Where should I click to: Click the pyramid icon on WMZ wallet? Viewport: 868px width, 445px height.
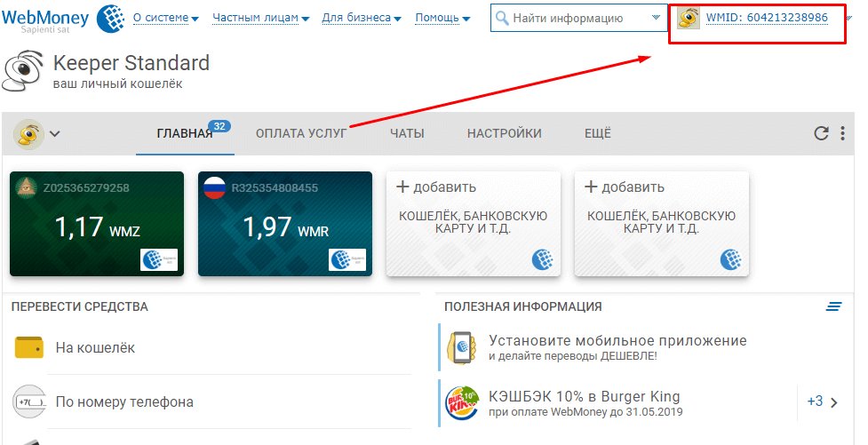[27, 188]
